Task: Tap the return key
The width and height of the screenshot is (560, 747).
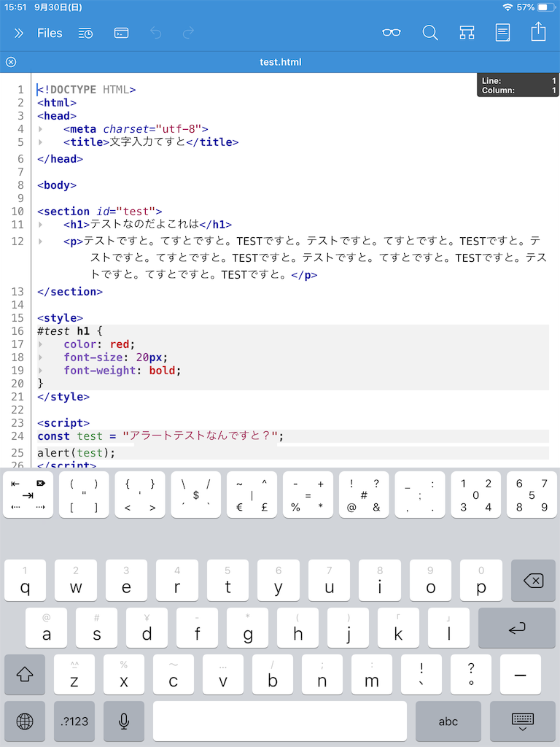Action: [x=517, y=627]
